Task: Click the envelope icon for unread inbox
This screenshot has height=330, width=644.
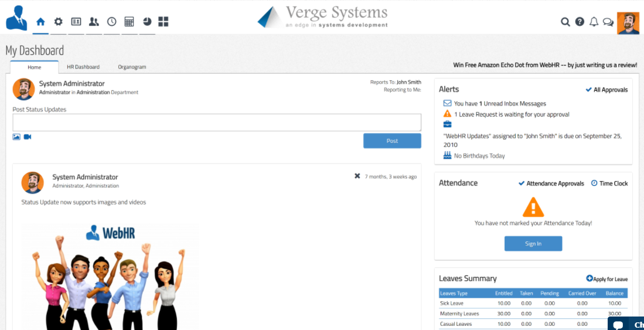Action: tap(447, 104)
